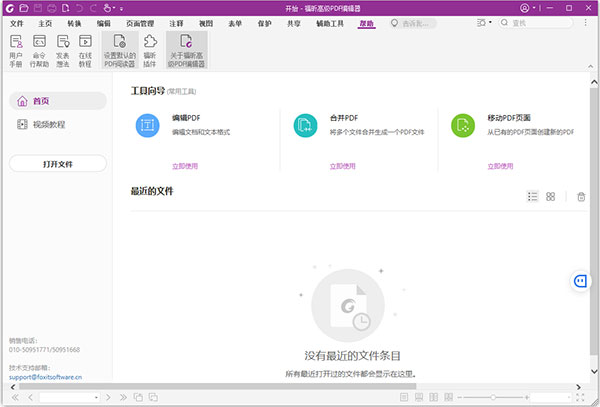Switch to the 辅助工具 ribbon tab

click(x=330, y=24)
